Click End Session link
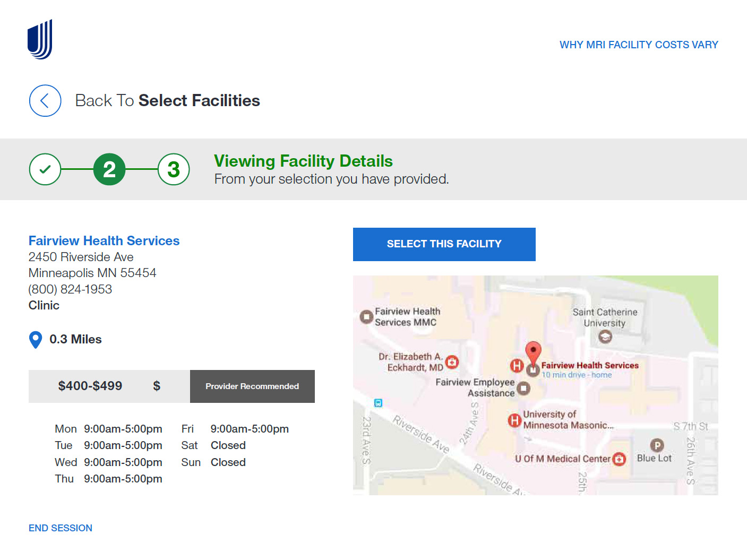The width and height of the screenshot is (747, 560). click(61, 528)
